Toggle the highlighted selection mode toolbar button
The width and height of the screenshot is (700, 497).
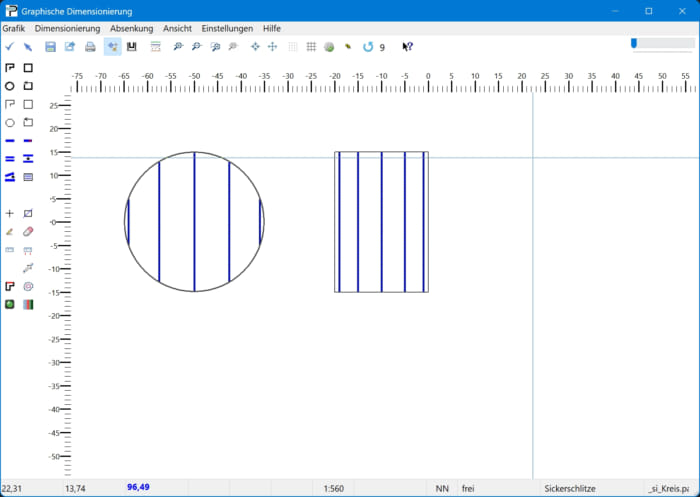(x=112, y=47)
